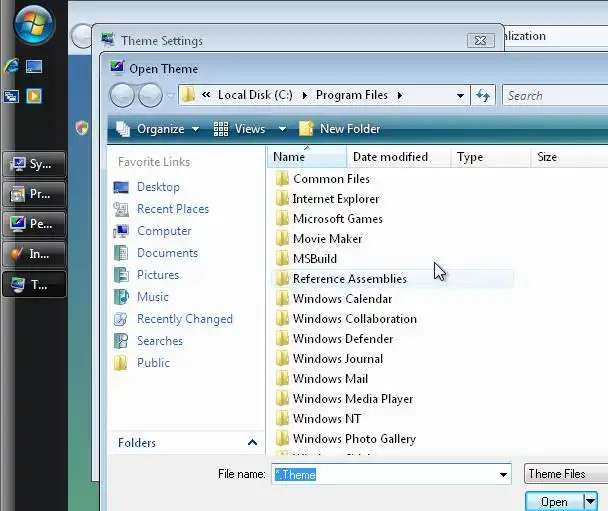Click the Windows Start orb
The height and width of the screenshot is (511, 608).
click(x=34, y=25)
